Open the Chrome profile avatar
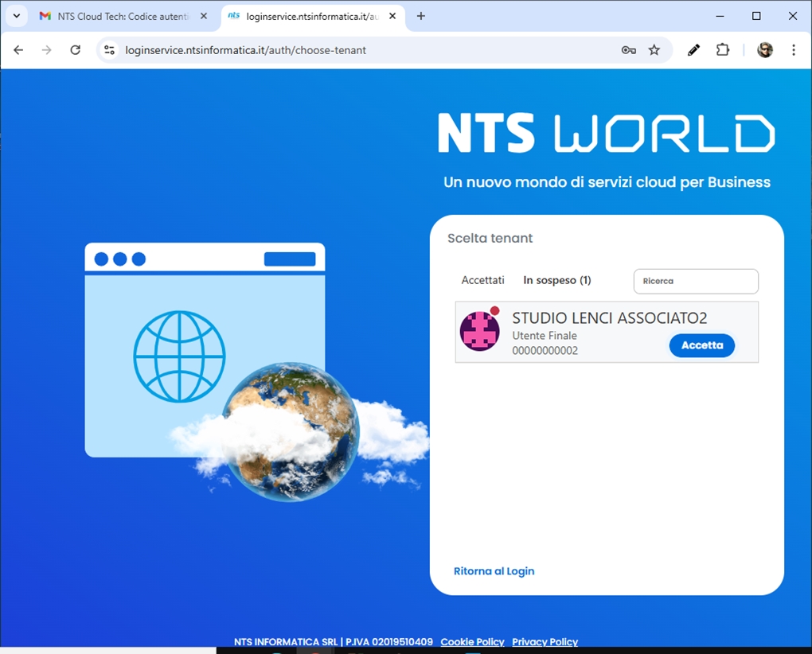This screenshot has height=654, width=812. [765, 49]
